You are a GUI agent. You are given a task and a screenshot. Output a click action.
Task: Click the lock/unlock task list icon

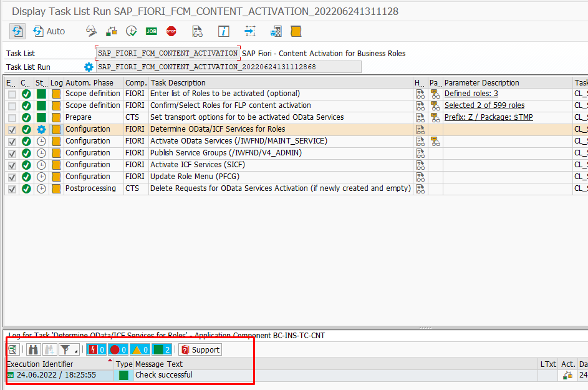click(x=112, y=31)
